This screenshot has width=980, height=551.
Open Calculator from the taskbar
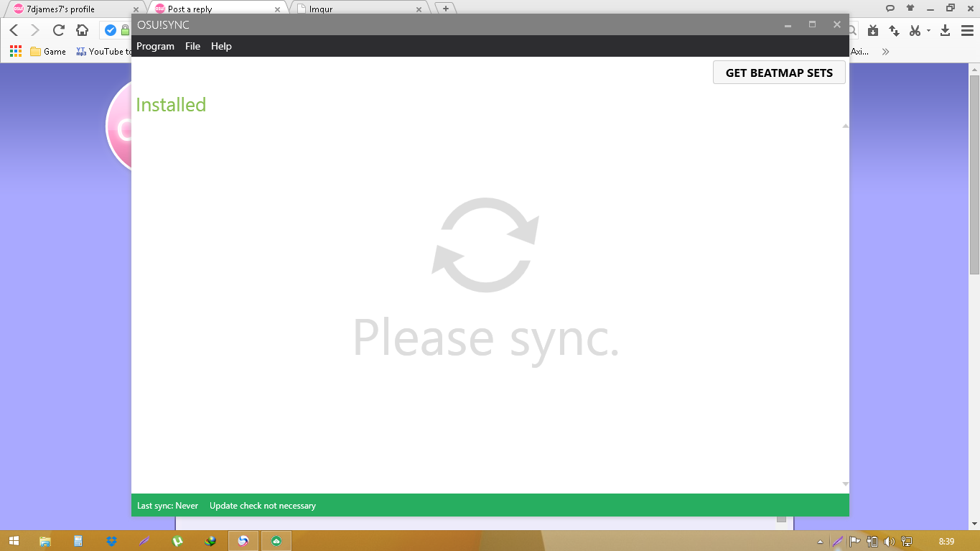point(78,541)
